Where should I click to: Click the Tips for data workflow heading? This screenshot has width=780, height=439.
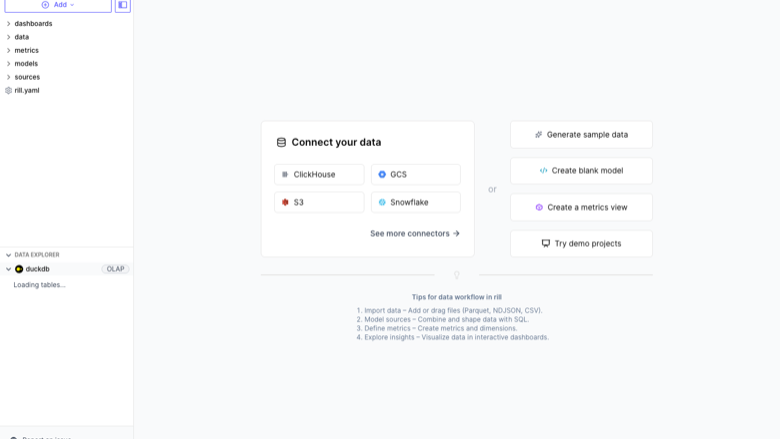pyautogui.click(x=457, y=297)
